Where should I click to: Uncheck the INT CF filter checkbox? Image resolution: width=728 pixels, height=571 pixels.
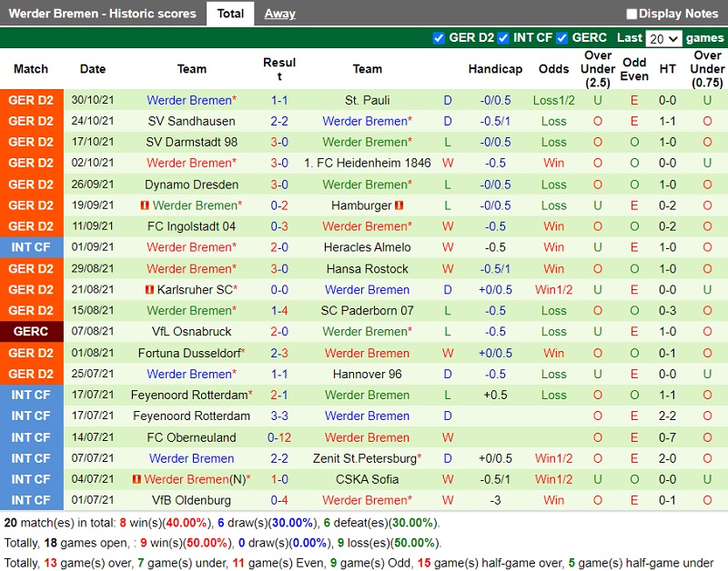point(503,38)
